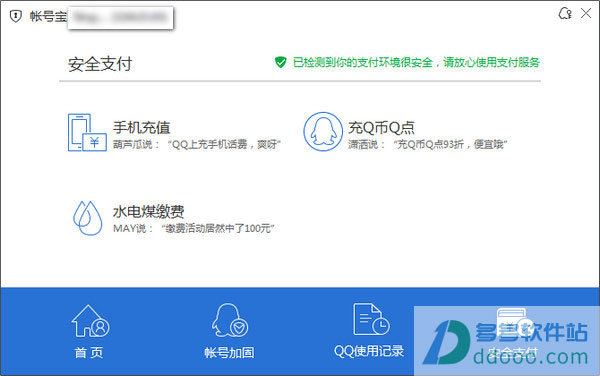
Task: Open the skin/feedback icon near close button
Action: click(565, 13)
